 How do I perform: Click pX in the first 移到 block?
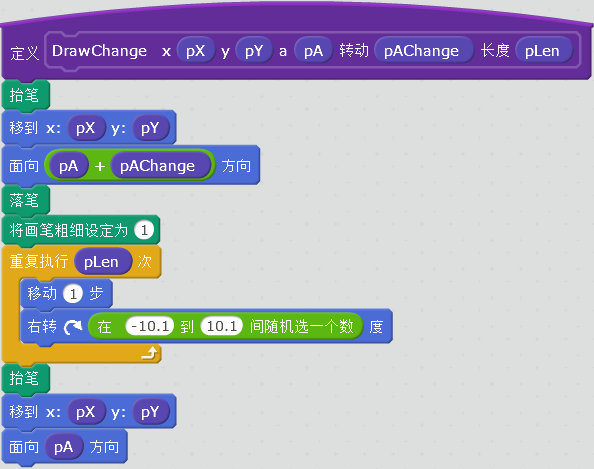tap(86, 128)
